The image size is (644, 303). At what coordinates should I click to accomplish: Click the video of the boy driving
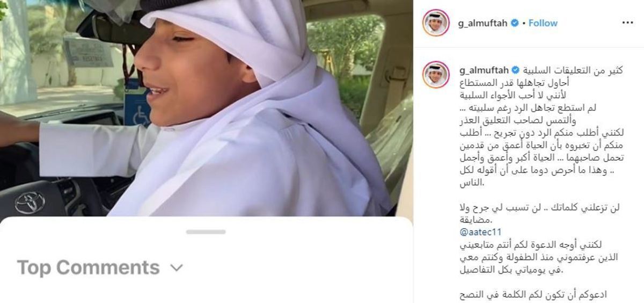click(206, 107)
